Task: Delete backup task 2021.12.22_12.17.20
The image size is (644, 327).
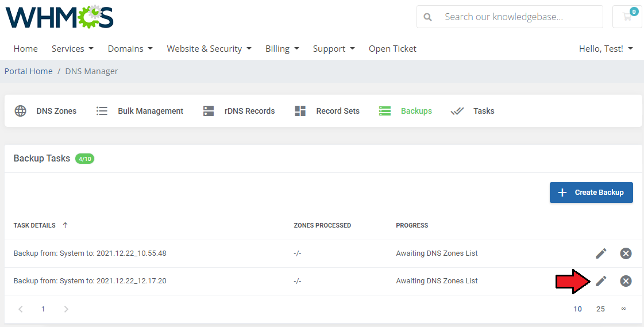Action: [x=626, y=281]
